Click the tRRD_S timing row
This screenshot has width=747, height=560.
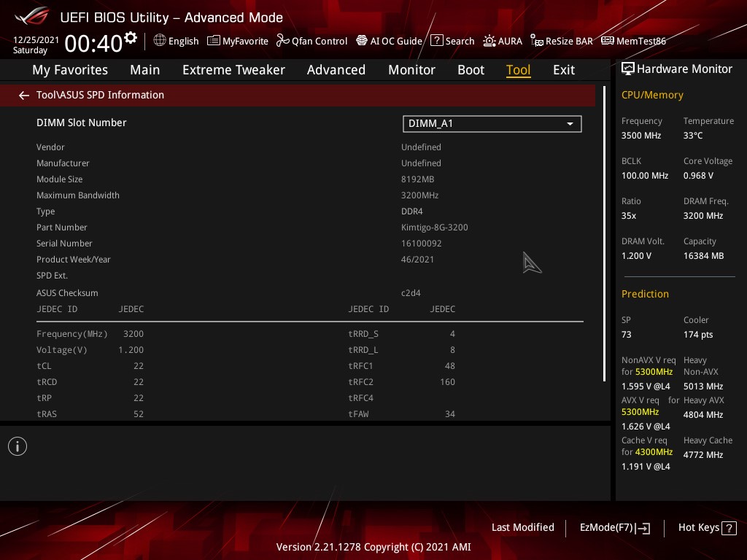[x=402, y=334]
